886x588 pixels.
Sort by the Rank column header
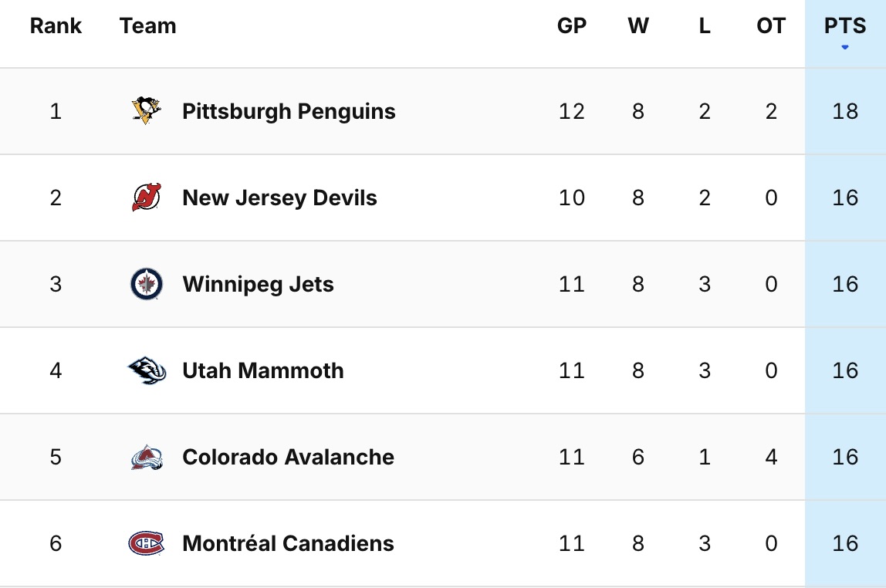pos(56,26)
